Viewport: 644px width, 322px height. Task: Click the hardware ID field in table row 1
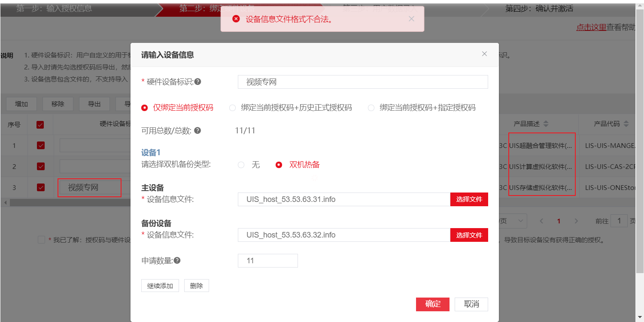pos(95,145)
